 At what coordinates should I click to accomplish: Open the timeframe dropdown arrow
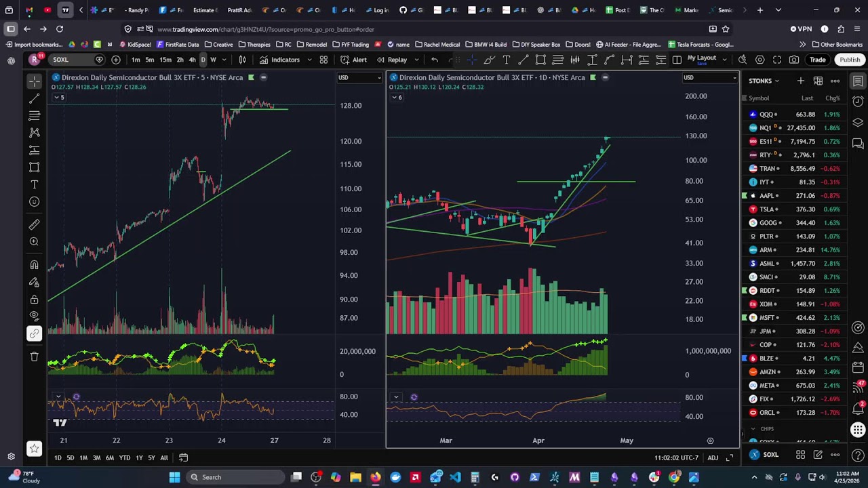pyautogui.click(x=224, y=60)
